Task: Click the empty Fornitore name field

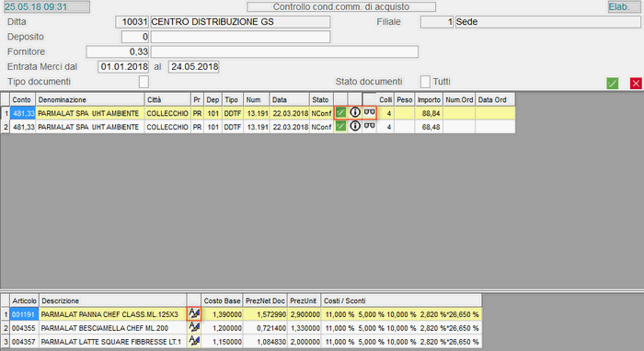Action: [284, 51]
